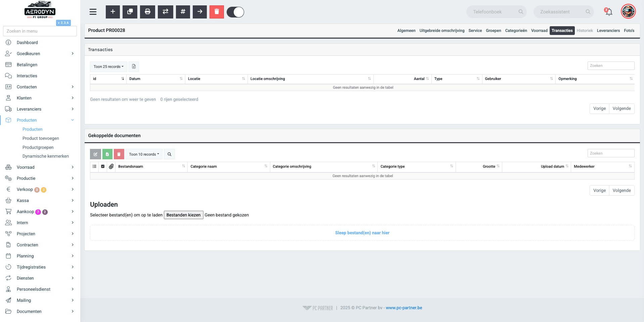The image size is (644, 322).
Task: Expand the Aankoop sidebar menu
Action: point(40,211)
